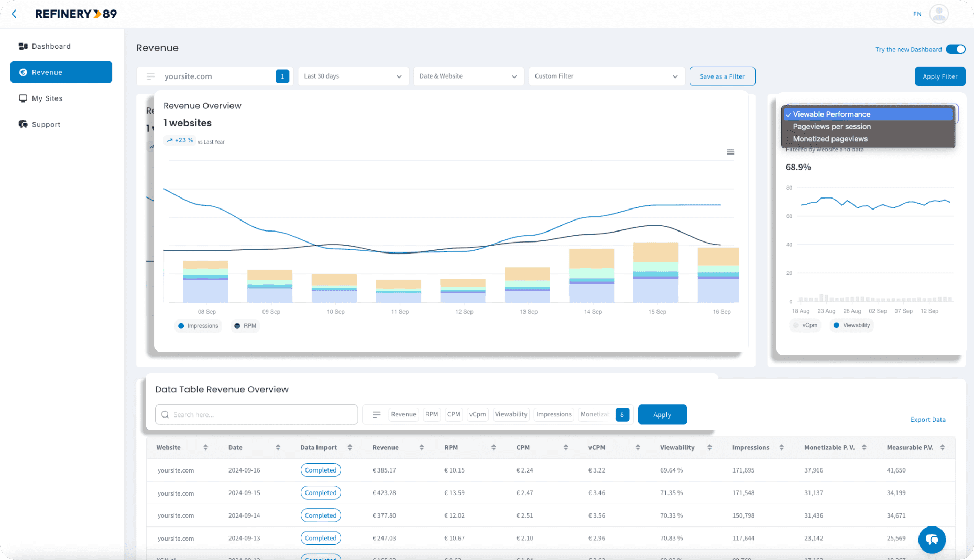Viewport: 974px width, 560px height.
Task: Click Save as a Filter button
Action: point(722,76)
